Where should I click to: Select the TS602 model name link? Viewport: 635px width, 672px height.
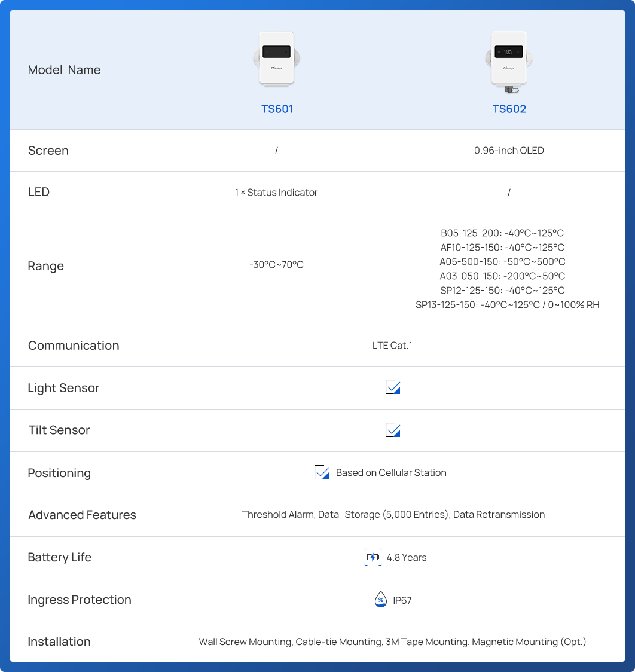[x=509, y=109]
